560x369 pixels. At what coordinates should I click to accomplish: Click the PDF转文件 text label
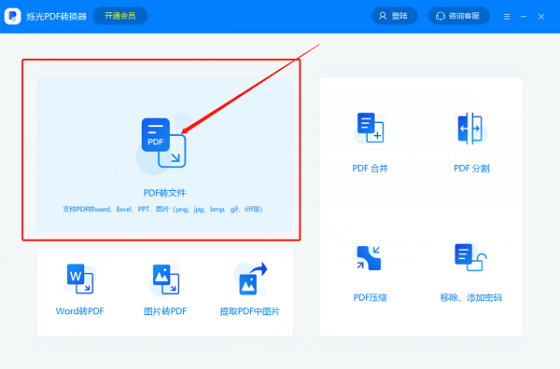[x=165, y=193]
